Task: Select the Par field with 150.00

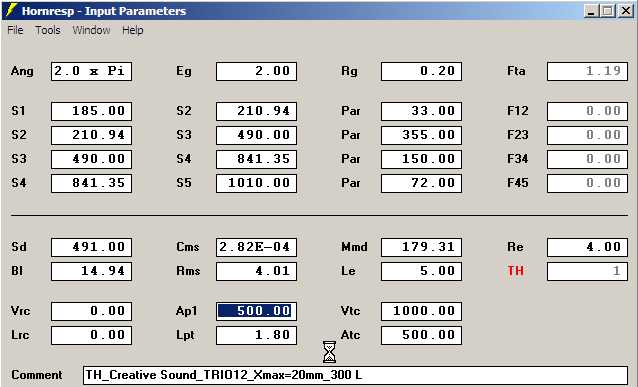Action: tap(421, 159)
